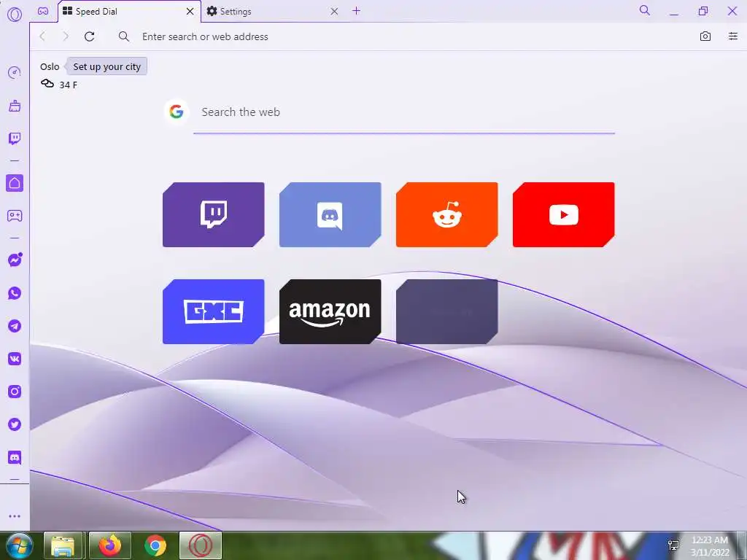Click the taskbar clock showing 12:23 AM
Viewport: 747px width, 560px height.
point(710,546)
